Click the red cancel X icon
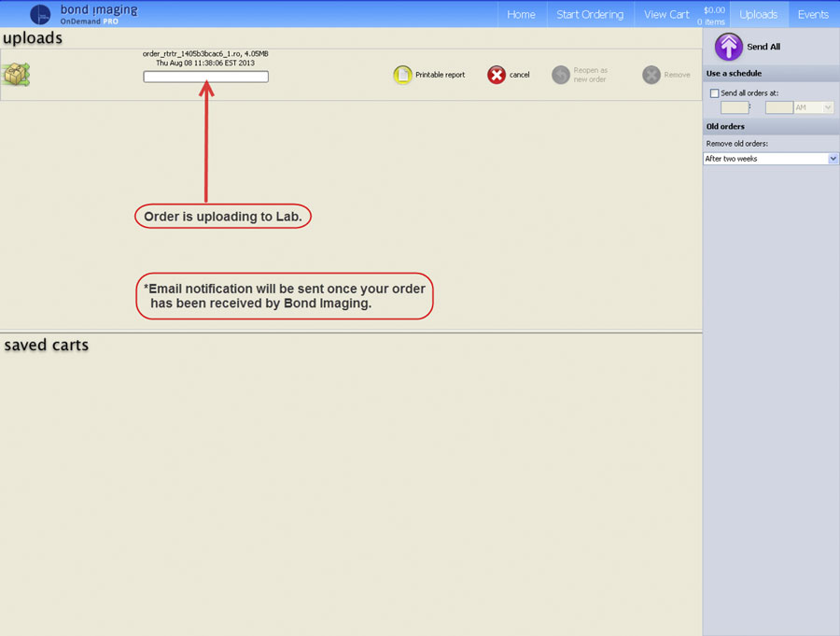 tap(497, 75)
